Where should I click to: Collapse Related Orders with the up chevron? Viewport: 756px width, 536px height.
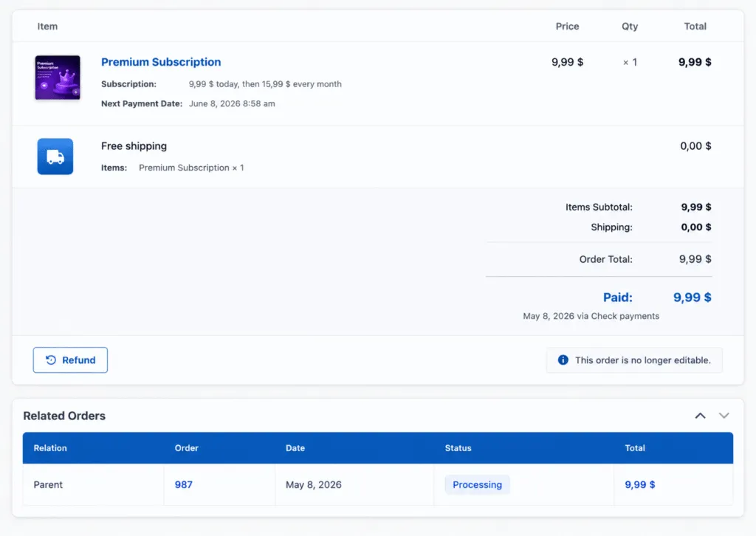coord(700,416)
